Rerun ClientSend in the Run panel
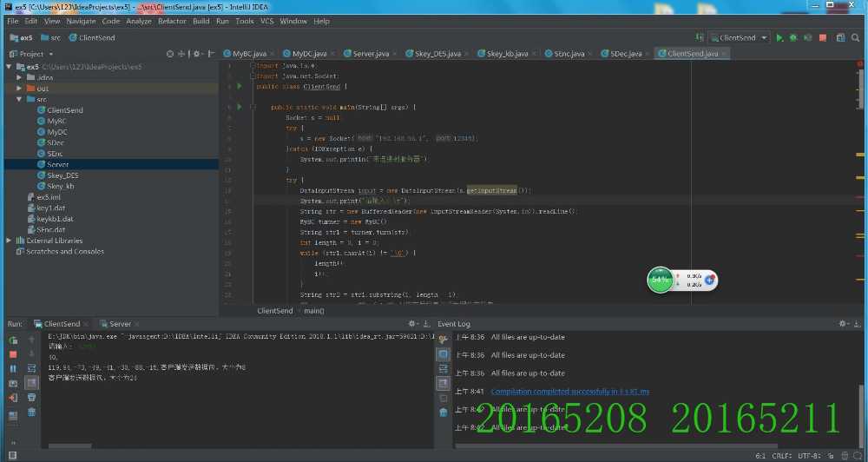The width and height of the screenshot is (868, 462). tap(13, 340)
